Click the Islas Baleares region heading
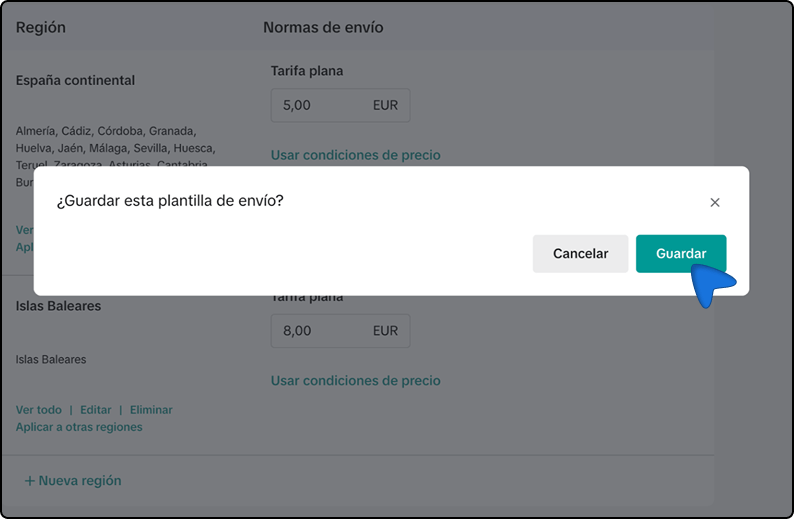 tap(58, 306)
